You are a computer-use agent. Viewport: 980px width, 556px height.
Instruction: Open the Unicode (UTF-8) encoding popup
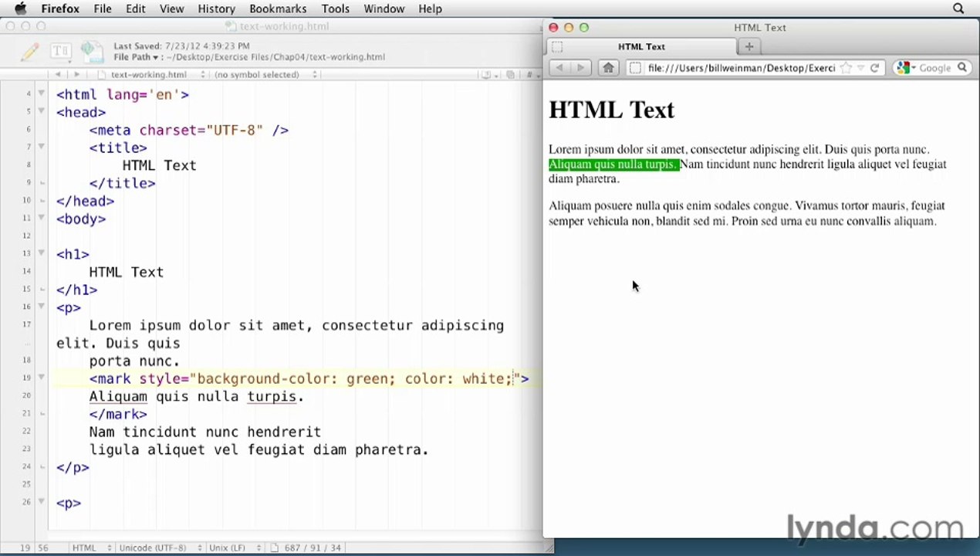(160, 548)
